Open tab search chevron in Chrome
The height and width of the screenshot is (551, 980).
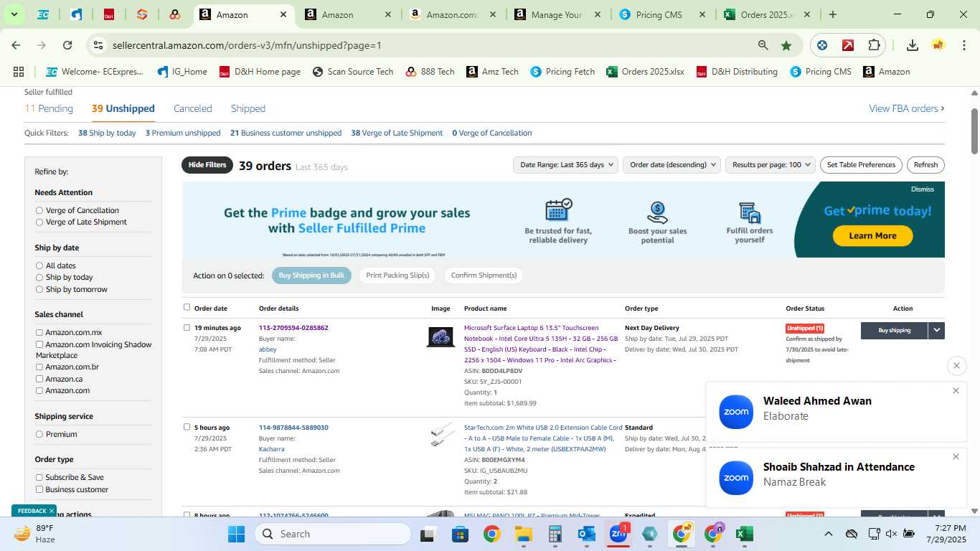pos(14,14)
